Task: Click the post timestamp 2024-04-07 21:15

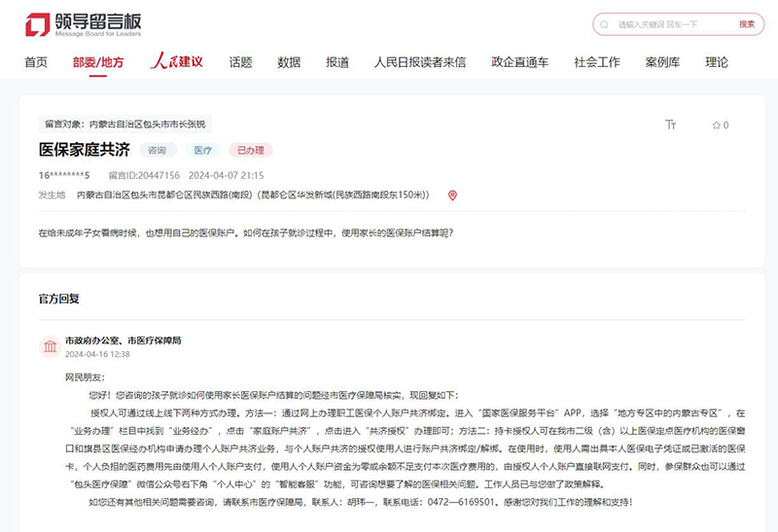Action: pos(227,175)
